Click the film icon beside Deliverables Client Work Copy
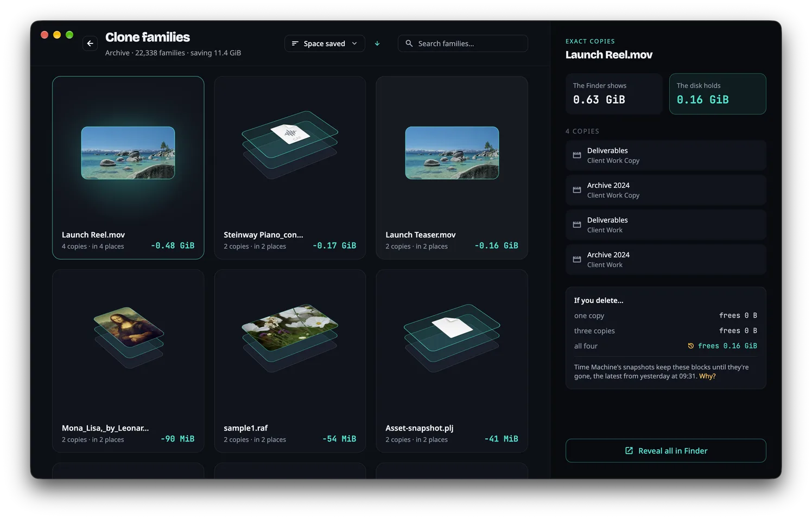Viewport: 812px width, 519px height. pyautogui.click(x=577, y=155)
